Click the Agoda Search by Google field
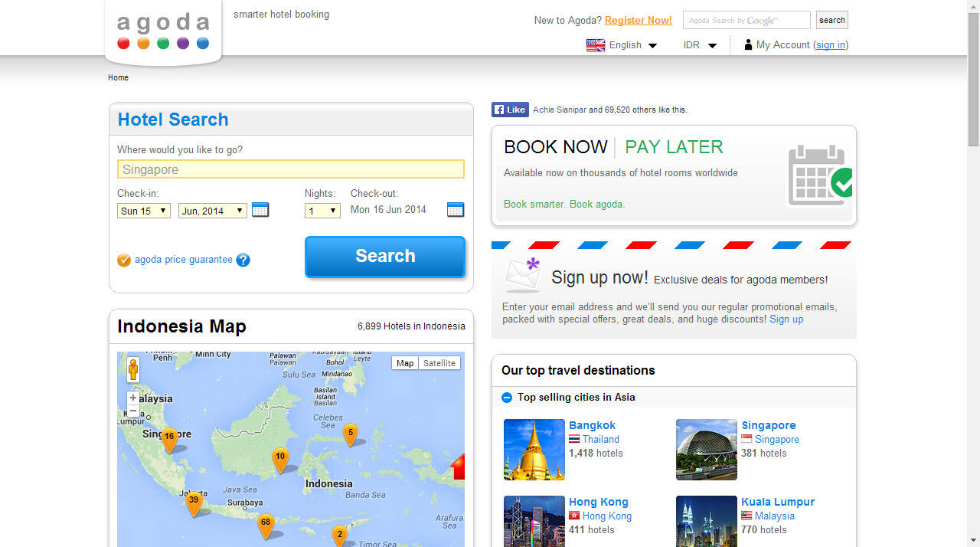The image size is (980, 547). pos(746,20)
